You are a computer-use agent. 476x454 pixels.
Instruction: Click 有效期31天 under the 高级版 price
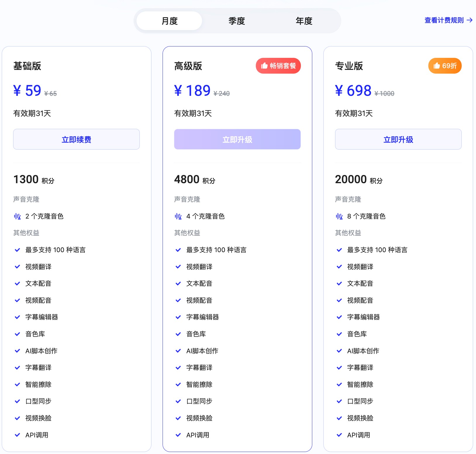(x=193, y=113)
